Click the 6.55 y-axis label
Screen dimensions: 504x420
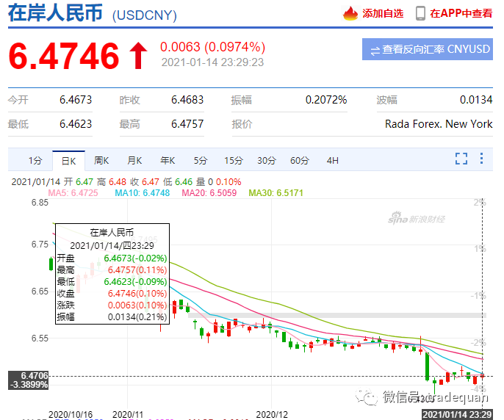40,338
